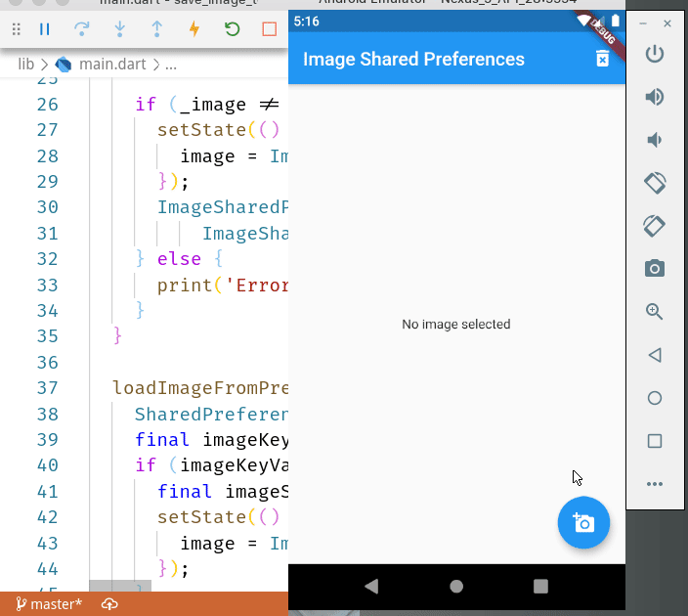The width and height of the screenshot is (688, 616).
Task: Click the print statement on line 33
Action: click(223, 286)
